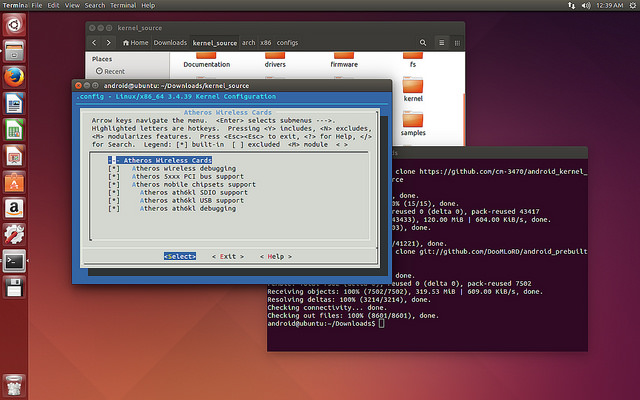Open the Ubuntu Dash home button

pos(14,24)
